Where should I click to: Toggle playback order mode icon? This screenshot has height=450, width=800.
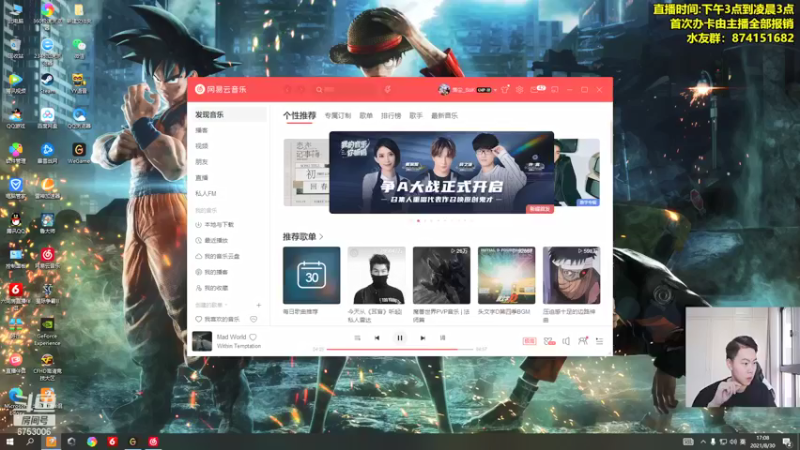(x=357, y=338)
